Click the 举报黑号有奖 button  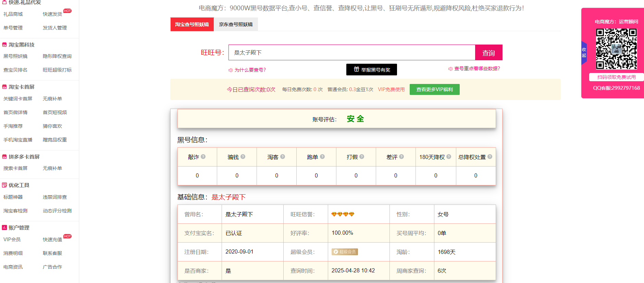tap(372, 70)
